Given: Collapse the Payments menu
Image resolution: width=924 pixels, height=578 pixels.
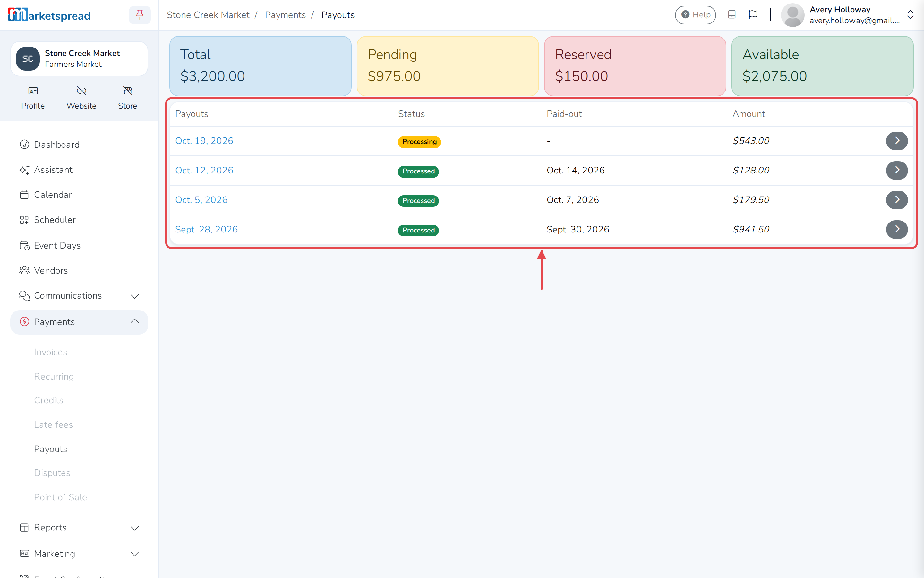Looking at the screenshot, I should (79, 322).
